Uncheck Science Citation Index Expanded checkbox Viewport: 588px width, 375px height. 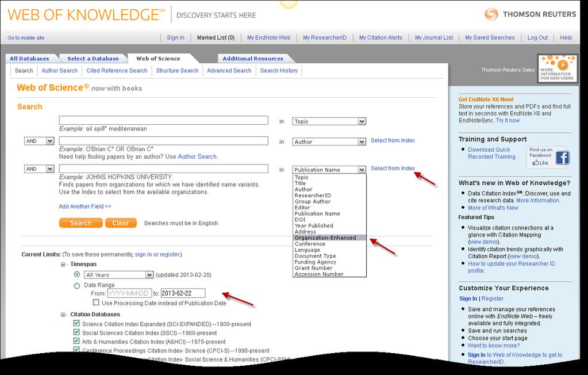[x=76, y=323]
